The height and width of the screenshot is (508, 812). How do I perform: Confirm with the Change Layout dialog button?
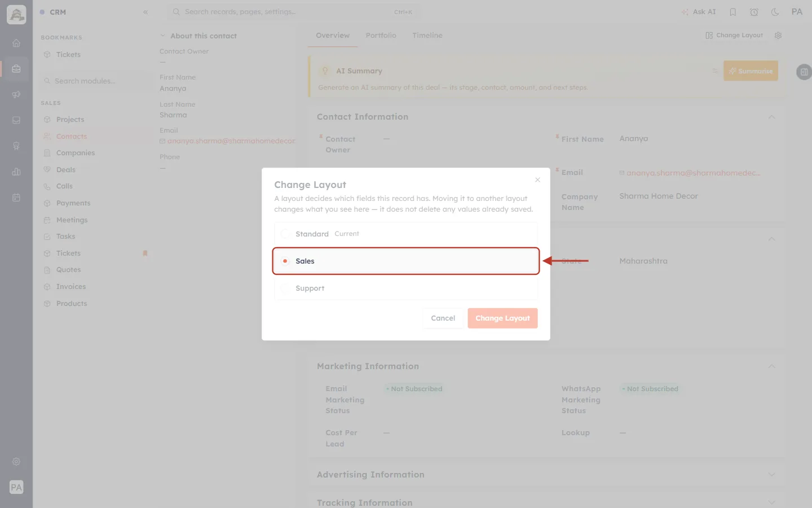point(502,318)
